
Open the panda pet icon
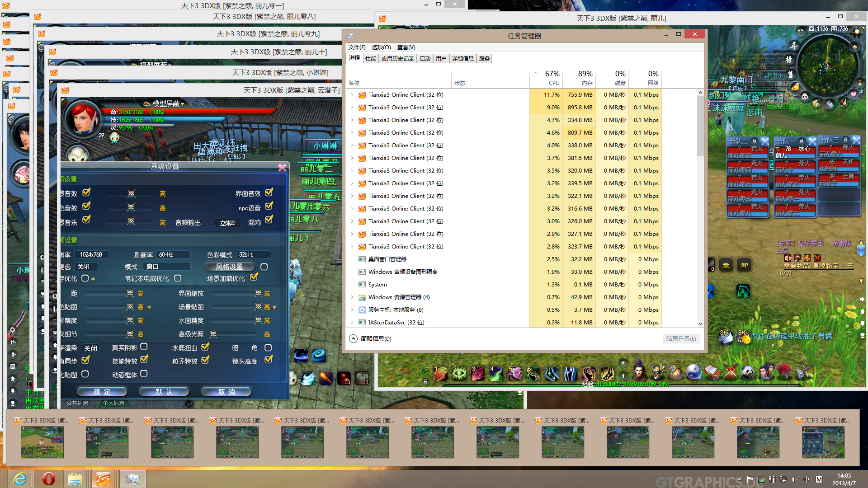(x=748, y=372)
